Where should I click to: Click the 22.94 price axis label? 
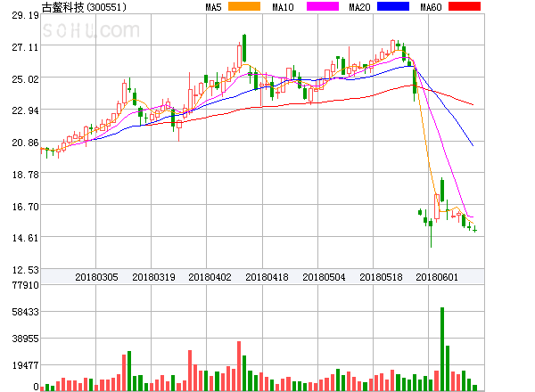click(25, 110)
